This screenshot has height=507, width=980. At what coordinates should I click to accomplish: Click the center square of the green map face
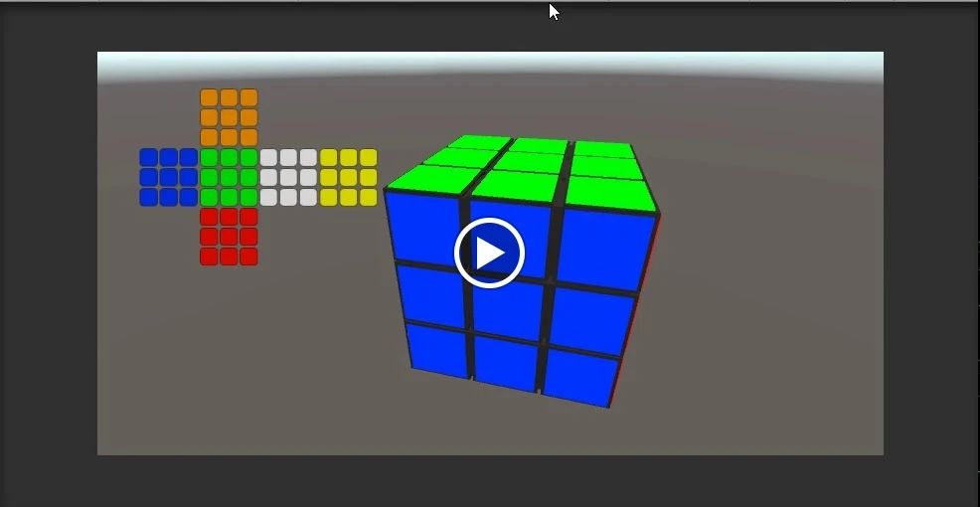pos(229,177)
